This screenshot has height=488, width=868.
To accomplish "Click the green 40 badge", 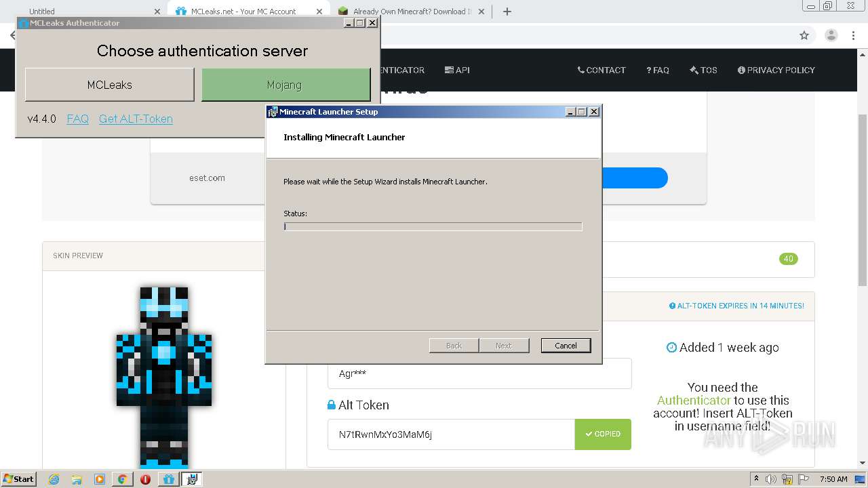I will point(789,259).
